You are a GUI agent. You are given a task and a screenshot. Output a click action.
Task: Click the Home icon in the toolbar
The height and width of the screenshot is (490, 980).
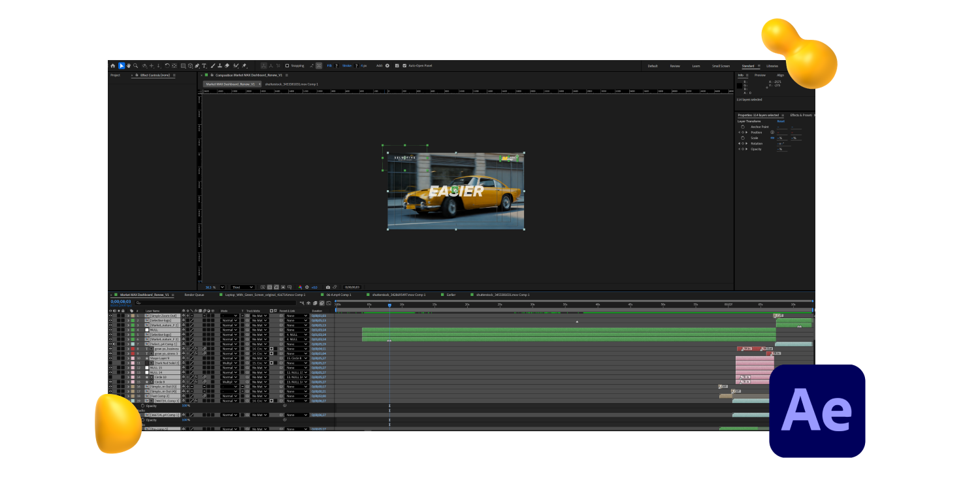tap(113, 66)
